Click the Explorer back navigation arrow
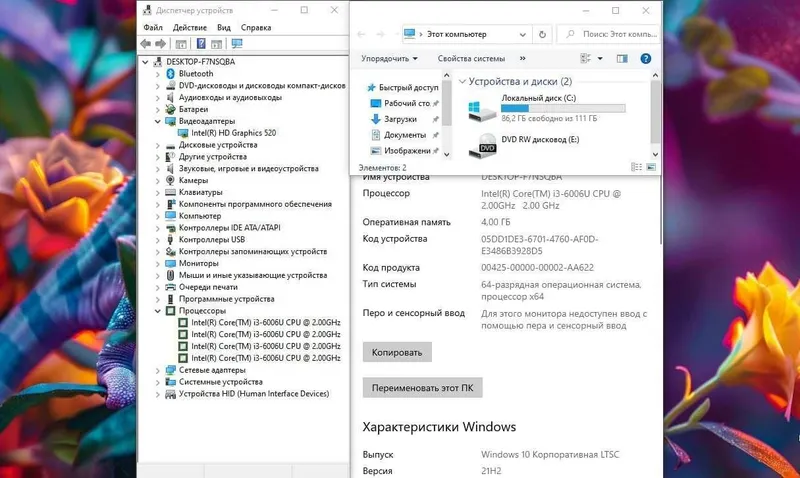The height and width of the screenshot is (478, 800). pos(361,34)
